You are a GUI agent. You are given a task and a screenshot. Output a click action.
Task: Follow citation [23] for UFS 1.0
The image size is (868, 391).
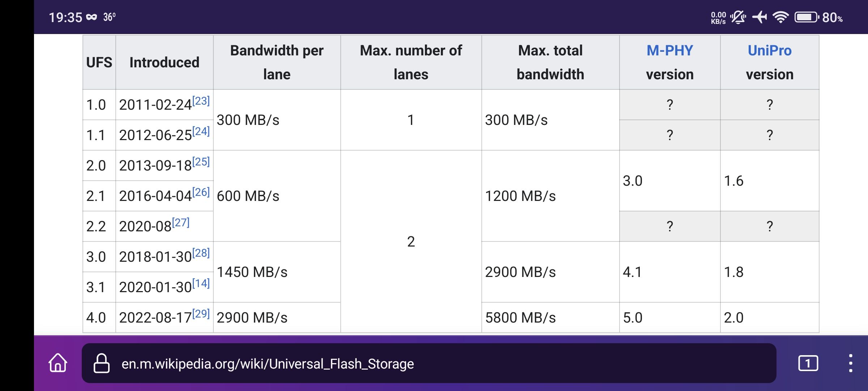201,101
